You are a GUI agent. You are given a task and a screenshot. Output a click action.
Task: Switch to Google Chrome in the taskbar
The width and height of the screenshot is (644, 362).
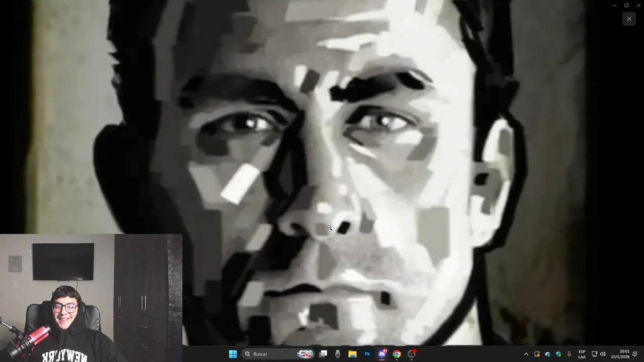(396, 354)
